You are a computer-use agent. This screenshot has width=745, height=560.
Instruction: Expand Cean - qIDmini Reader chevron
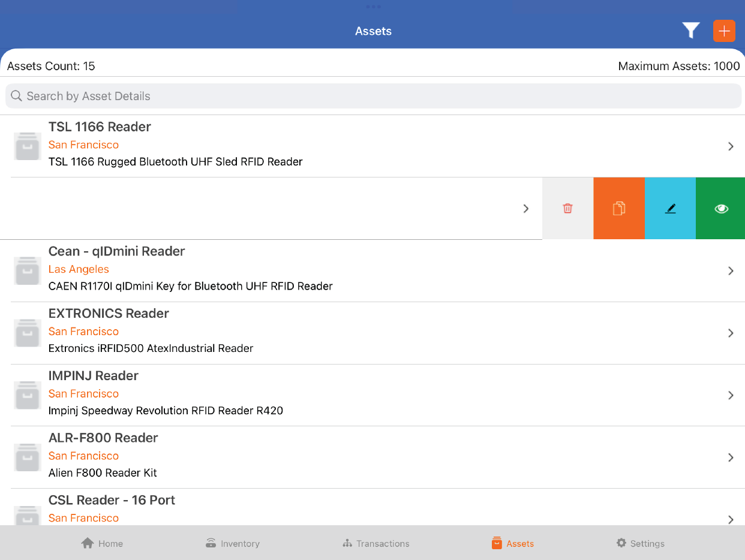pos(731,271)
